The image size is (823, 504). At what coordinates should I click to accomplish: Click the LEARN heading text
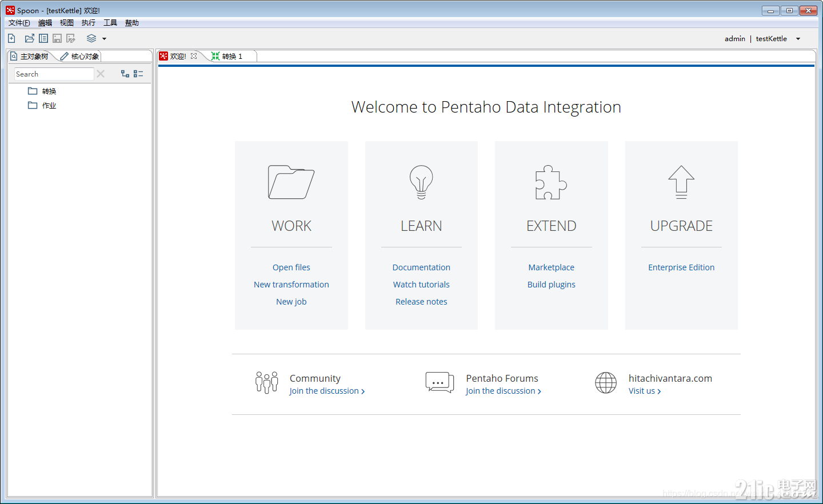421,226
